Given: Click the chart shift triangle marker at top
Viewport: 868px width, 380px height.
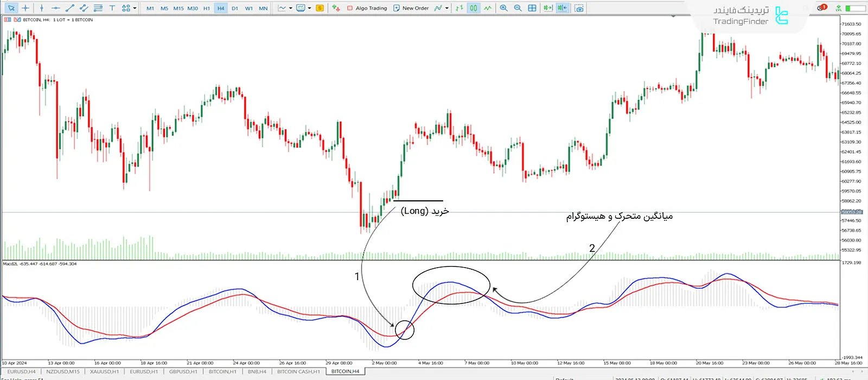Looking at the screenshot, I should click(x=673, y=16).
